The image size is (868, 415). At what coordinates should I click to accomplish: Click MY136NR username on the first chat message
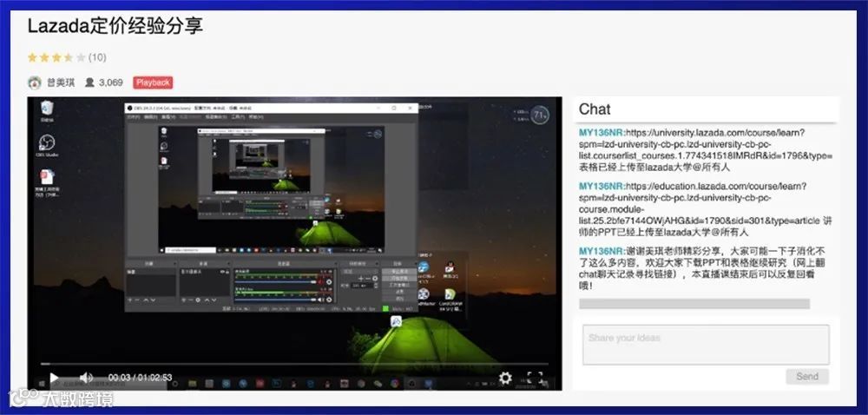pos(602,133)
